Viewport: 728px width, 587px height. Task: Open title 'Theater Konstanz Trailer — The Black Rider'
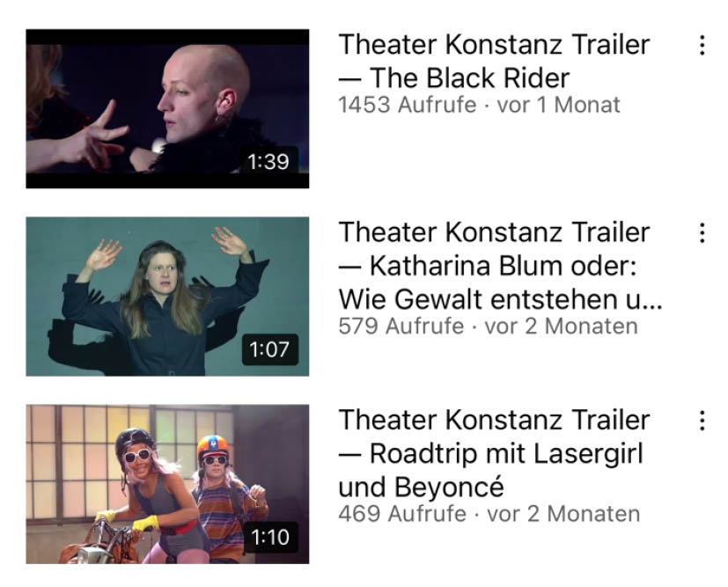pos(494,61)
